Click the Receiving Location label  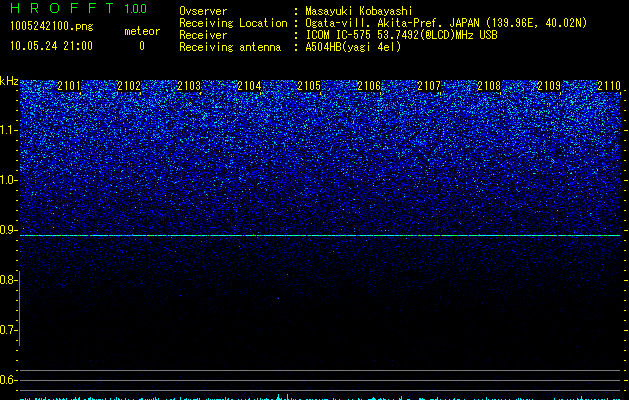coord(233,23)
